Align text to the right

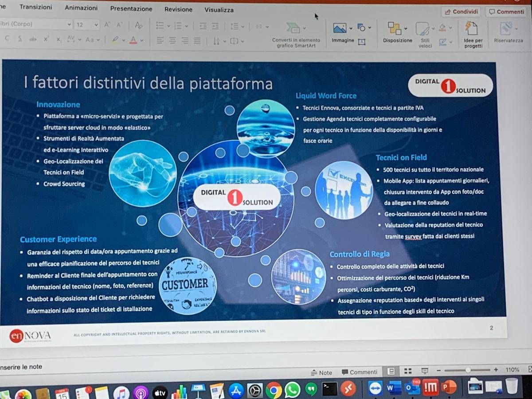(x=185, y=41)
